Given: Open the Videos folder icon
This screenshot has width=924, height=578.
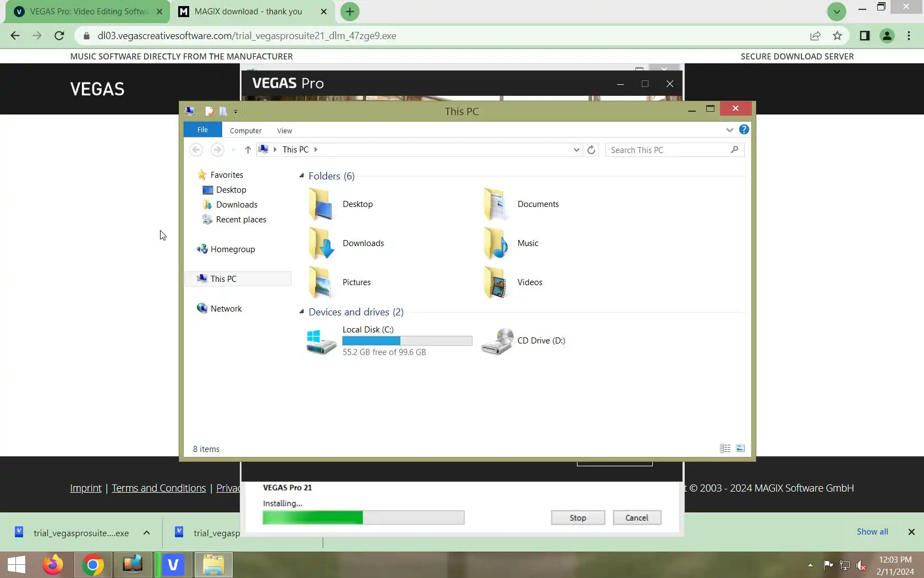Looking at the screenshot, I should (496, 282).
